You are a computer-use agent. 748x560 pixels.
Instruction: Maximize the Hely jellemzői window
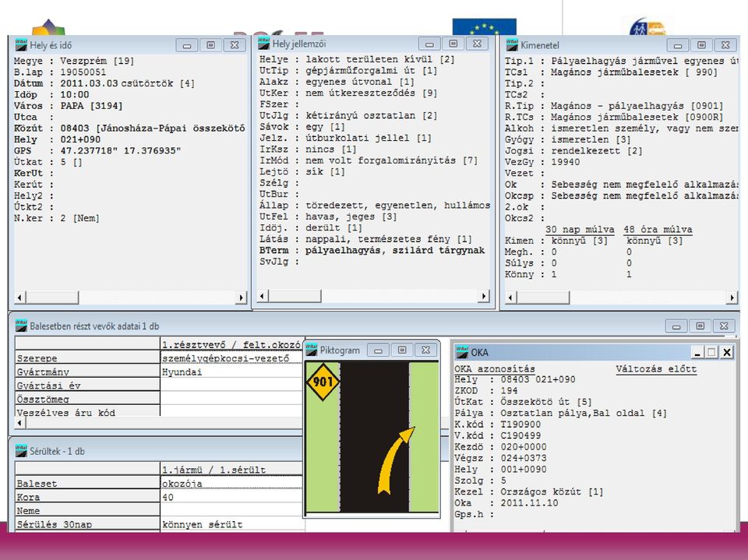[x=453, y=44]
